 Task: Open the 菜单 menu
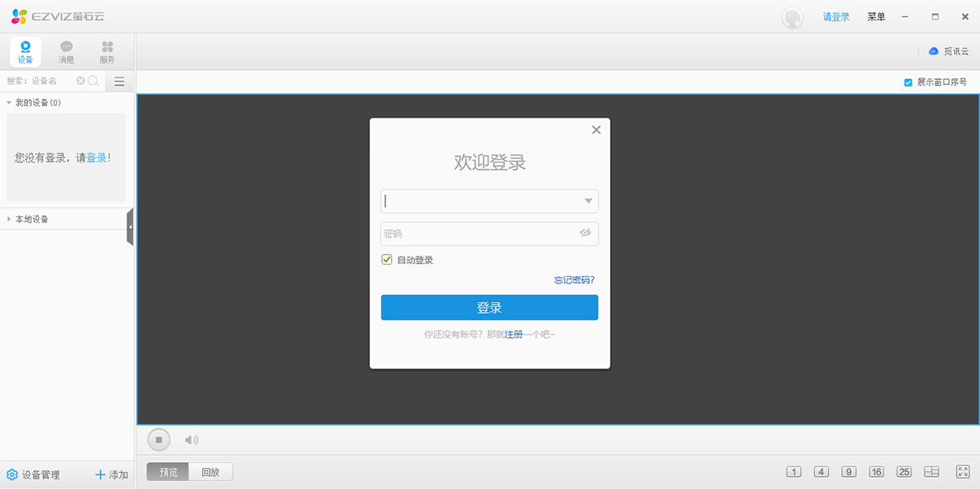pos(876,17)
